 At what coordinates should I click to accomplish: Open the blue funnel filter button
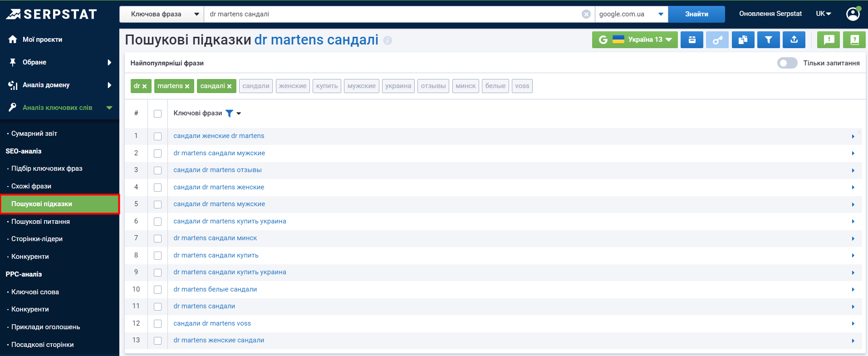(768, 40)
